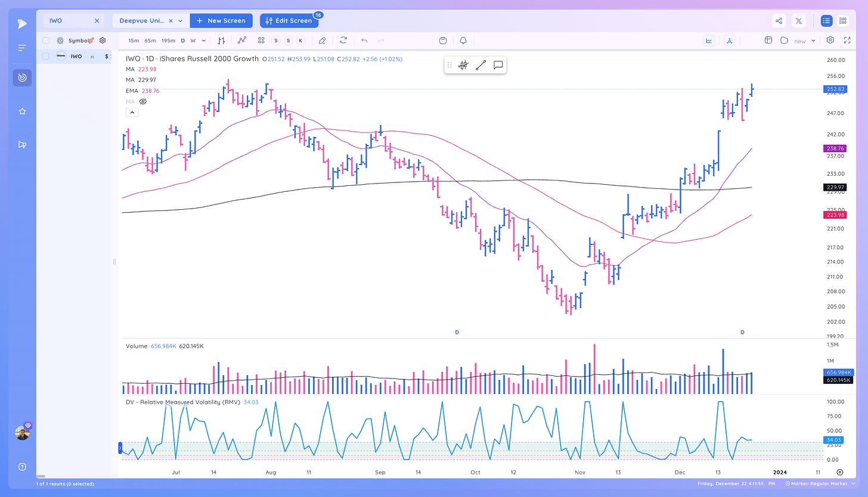The width and height of the screenshot is (868, 497).
Task: Close the IWO tab
Action: click(x=97, y=21)
